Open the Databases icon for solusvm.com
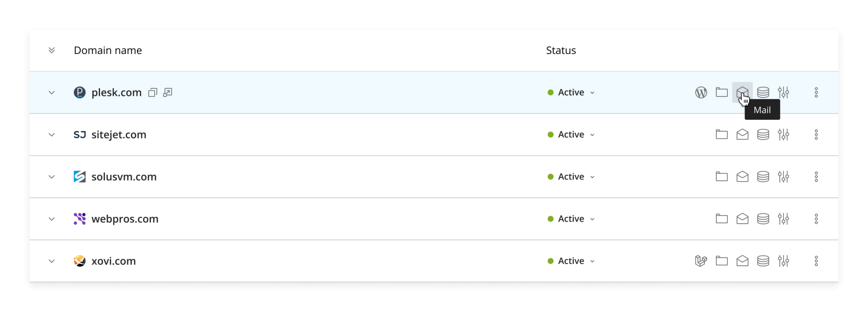Viewport: 868px width, 312px height. pyautogui.click(x=763, y=177)
